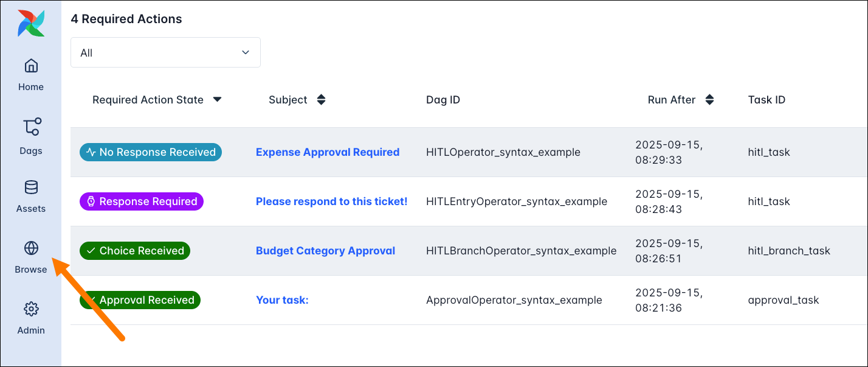Click the checkmark icon in Choice Received badge
Viewport: 868px width, 367px height.
click(x=90, y=250)
